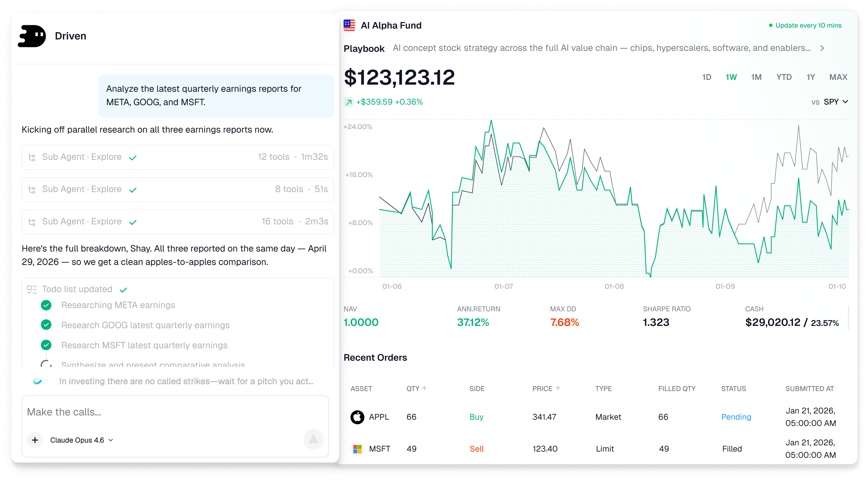Image resolution: width=868 pixels, height=481 pixels.
Task: Click the FILLED QTY column header
Action: pyautogui.click(x=677, y=389)
